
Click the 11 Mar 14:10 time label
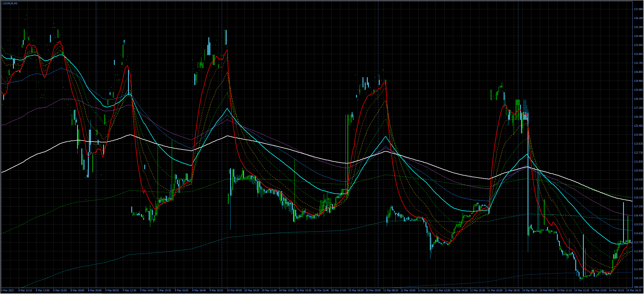(x=460, y=290)
